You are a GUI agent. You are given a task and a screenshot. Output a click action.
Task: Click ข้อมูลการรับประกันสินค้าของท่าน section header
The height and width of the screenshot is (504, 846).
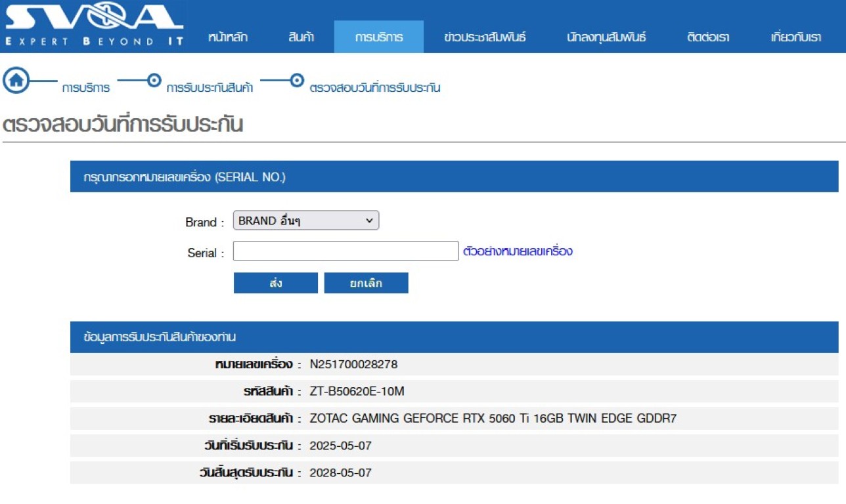click(455, 337)
